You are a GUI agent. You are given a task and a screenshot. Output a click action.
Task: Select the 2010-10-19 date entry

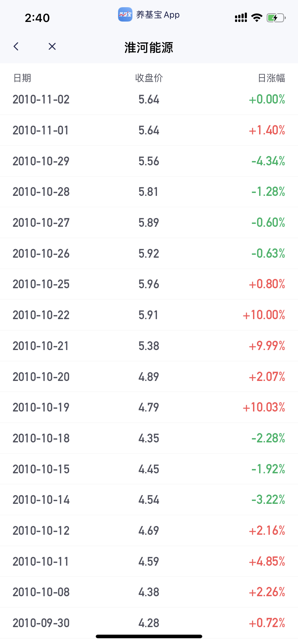click(x=41, y=408)
